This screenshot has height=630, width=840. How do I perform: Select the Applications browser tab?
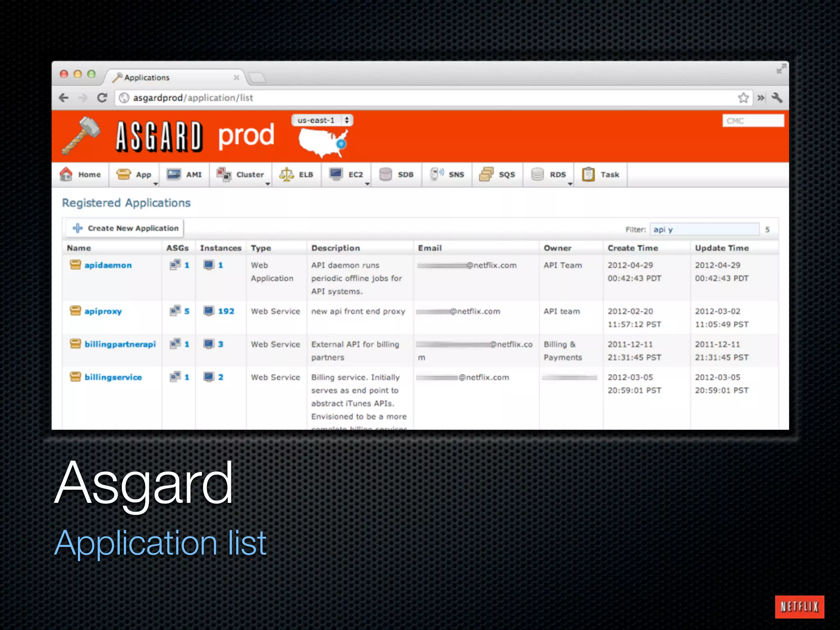tap(174, 78)
